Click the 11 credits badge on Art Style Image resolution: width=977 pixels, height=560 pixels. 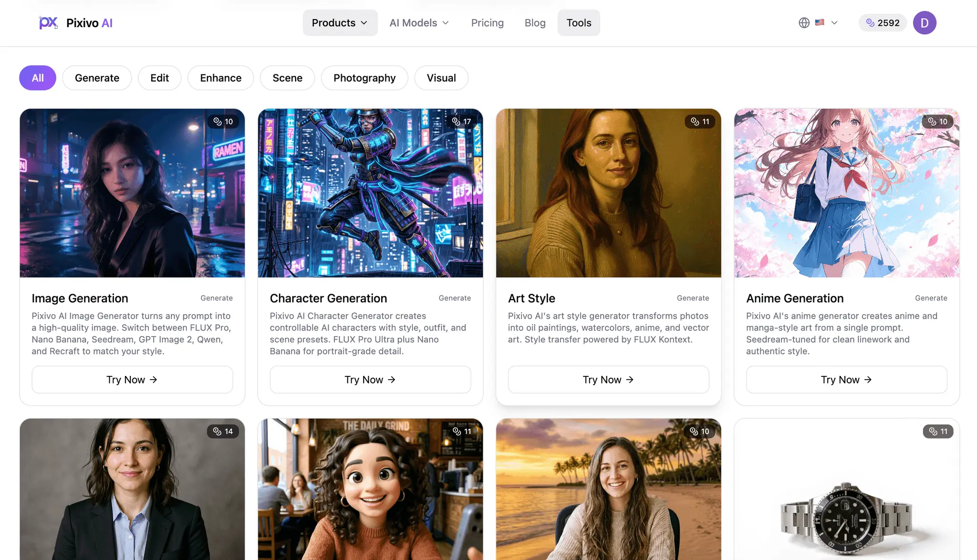[700, 122]
